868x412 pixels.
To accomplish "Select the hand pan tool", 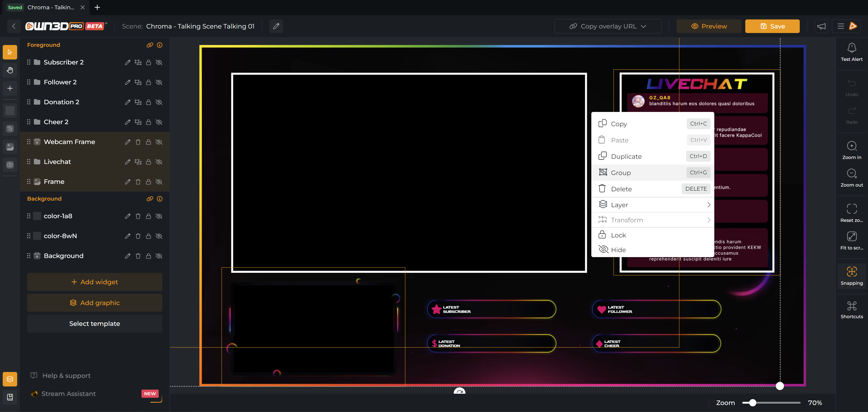I will tap(10, 70).
